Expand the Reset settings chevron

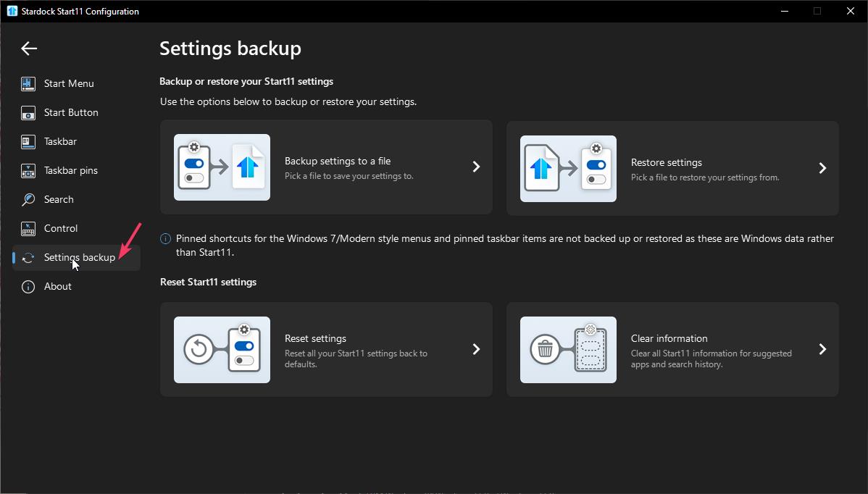(x=476, y=349)
